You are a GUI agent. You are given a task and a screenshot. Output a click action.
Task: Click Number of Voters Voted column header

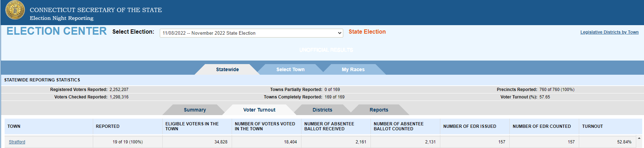(x=265, y=126)
